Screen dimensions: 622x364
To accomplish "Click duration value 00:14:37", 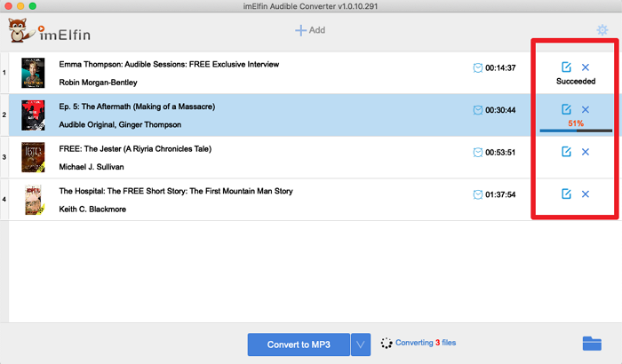I will point(500,67).
